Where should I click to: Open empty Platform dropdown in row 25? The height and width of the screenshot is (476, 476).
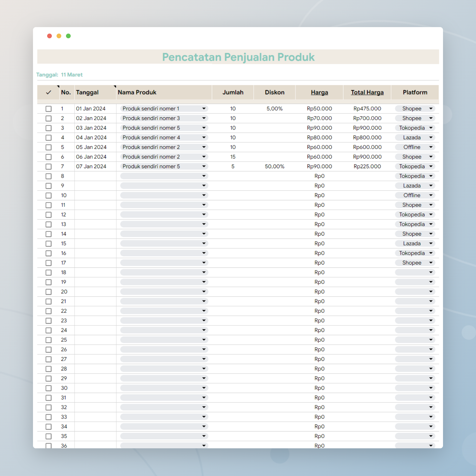(415, 340)
